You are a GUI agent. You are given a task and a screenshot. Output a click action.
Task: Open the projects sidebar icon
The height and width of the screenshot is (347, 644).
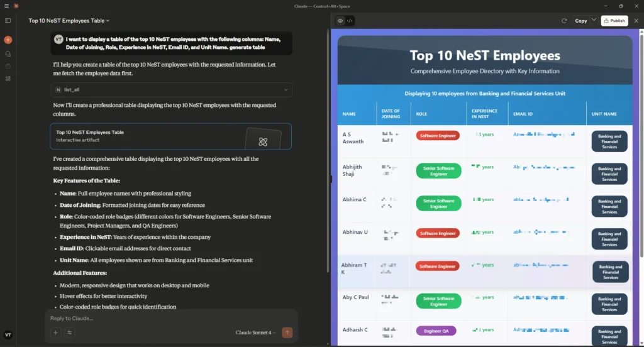click(x=8, y=66)
